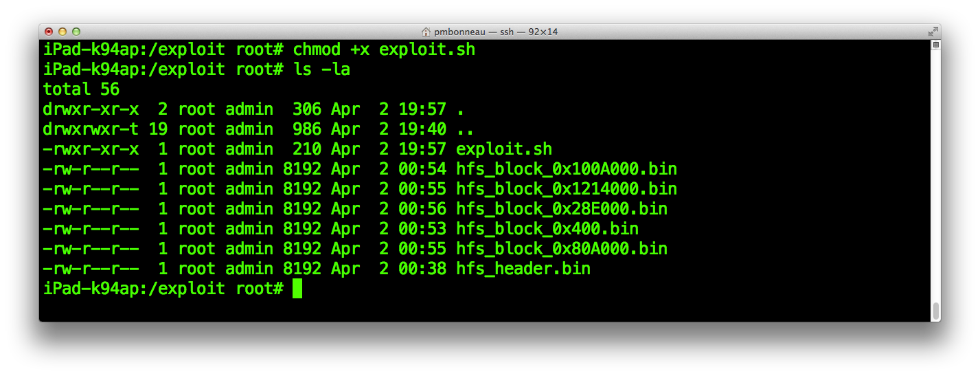Click the home folder icon in title bar

tap(426, 32)
